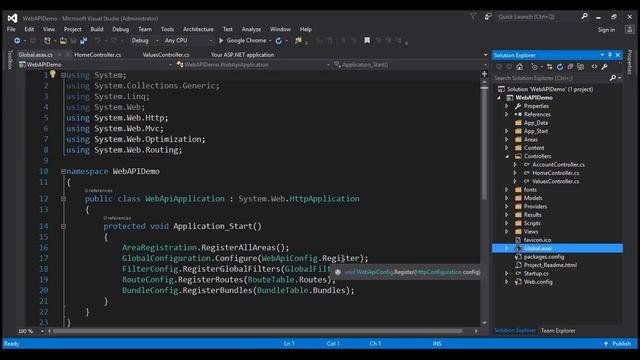Viewport: 640px width, 360px height.
Task: Open the Analyze menu
Action: tap(251, 29)
